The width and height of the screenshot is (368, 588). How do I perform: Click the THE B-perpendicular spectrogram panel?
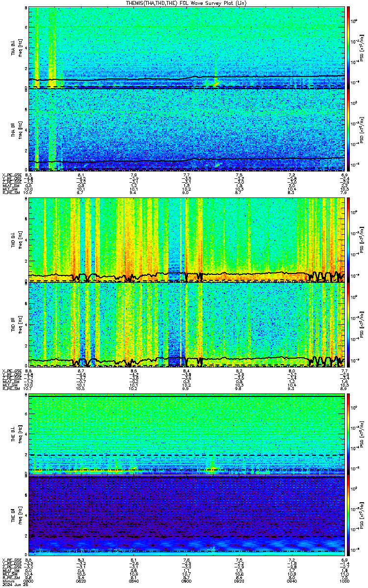186,435
